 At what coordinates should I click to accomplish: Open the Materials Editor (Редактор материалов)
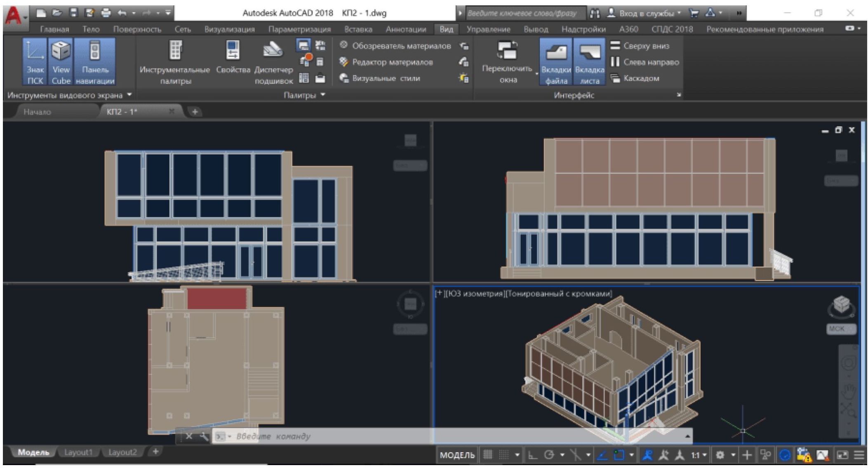(x=392, y=62)
